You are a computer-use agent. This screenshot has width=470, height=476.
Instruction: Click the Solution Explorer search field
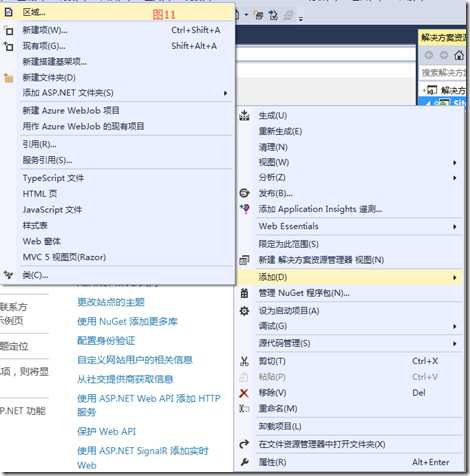point(442,72)
